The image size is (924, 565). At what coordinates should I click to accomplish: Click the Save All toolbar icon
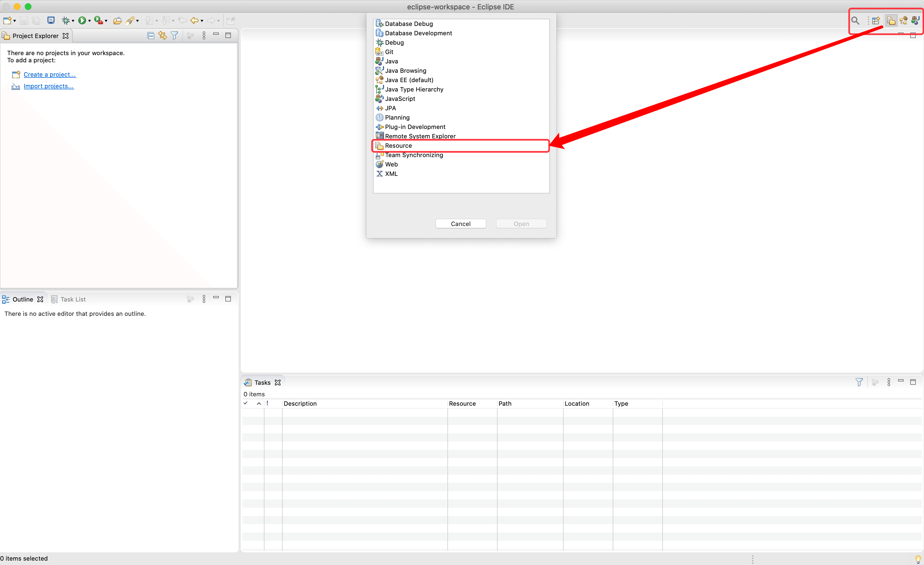coord(36,21)
